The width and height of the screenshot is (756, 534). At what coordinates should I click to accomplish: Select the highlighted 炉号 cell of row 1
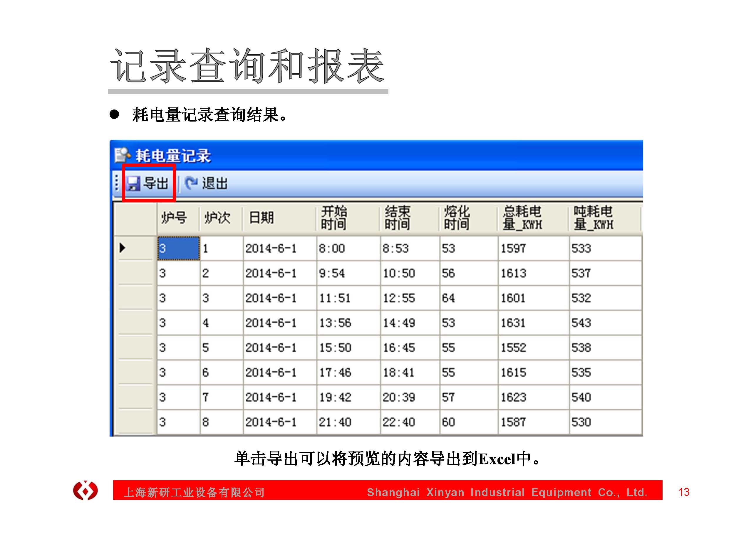coord(178,248)
